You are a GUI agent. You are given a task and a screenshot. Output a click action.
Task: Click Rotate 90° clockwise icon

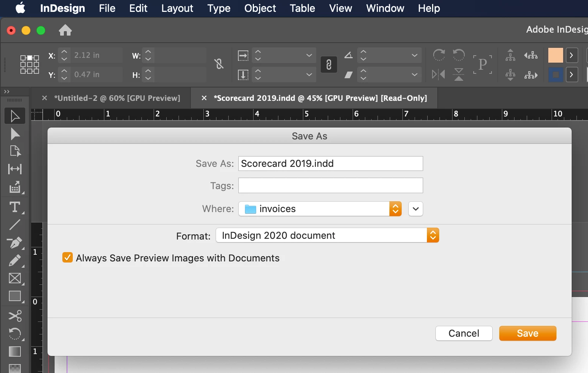439,55
